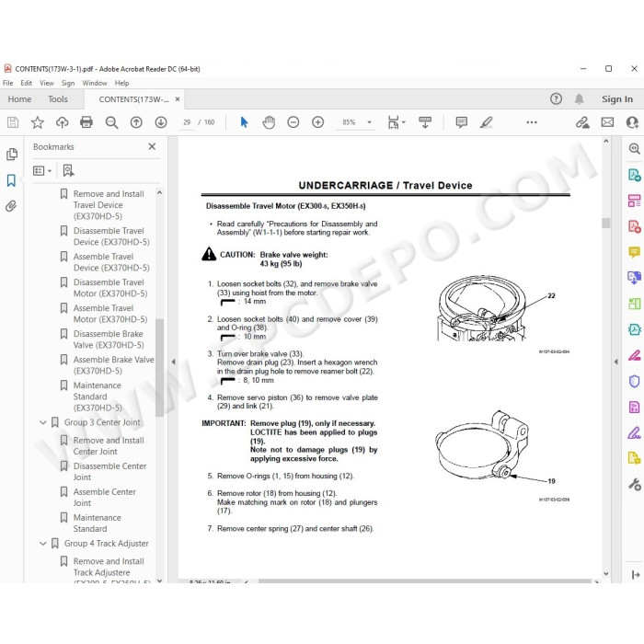Open the Find text magnifier

pyautogui.click(x=111, y=122)
